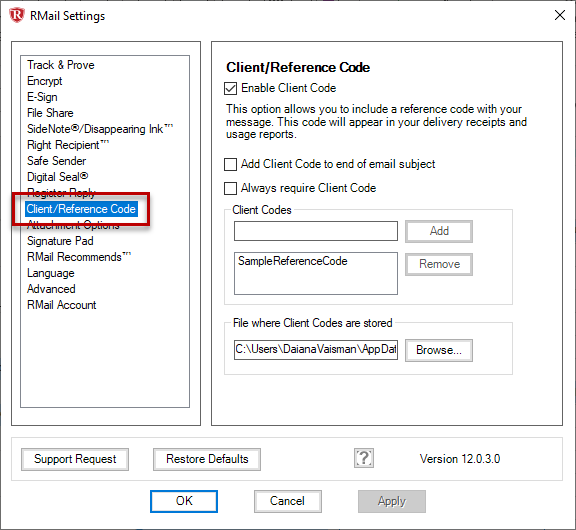Click Browse for client codes file
The width and height of the screenshot is (576, 530).
(x=439, y=350)
